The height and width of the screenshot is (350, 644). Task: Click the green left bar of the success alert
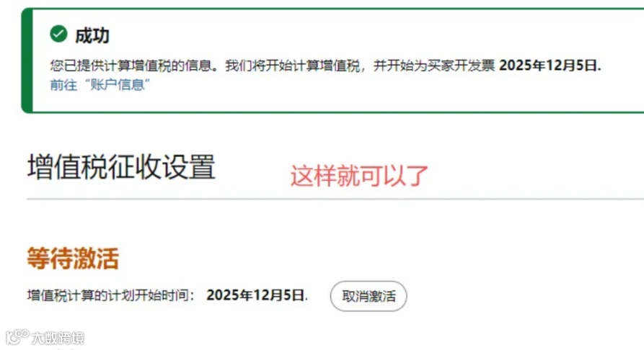pyautogui.click(x=27, y=60)
